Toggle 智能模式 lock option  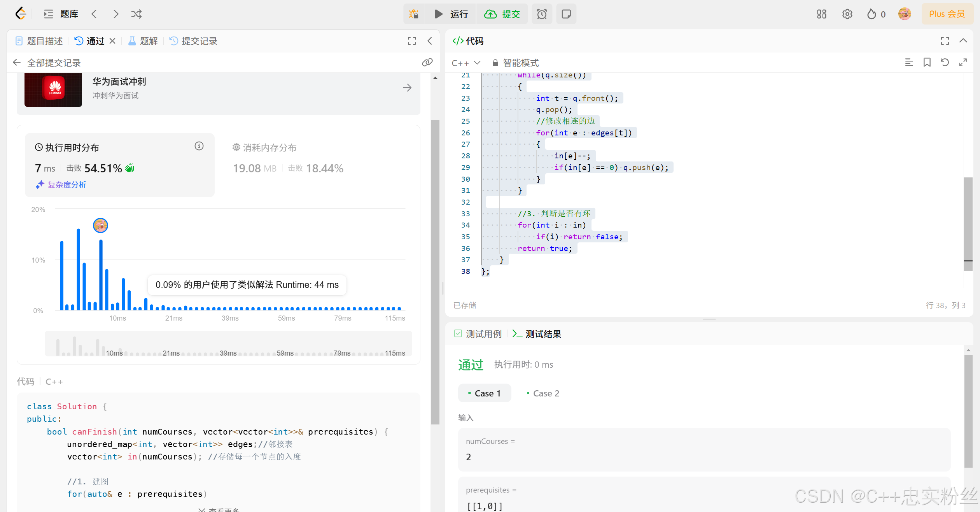(515, 63)
